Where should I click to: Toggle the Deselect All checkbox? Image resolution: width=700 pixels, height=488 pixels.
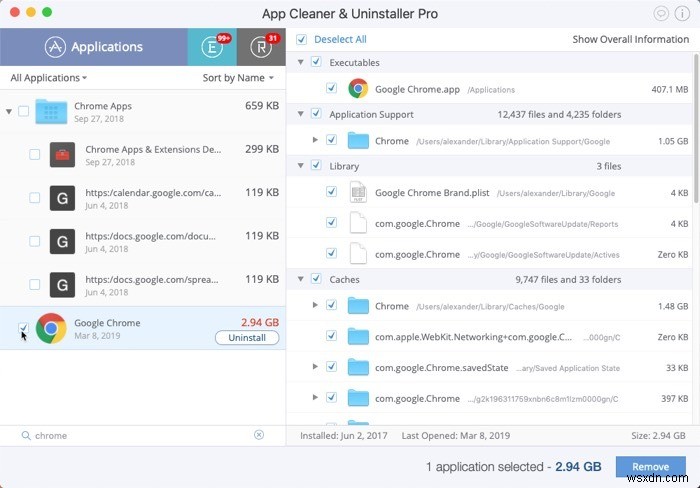click(301, 39)
